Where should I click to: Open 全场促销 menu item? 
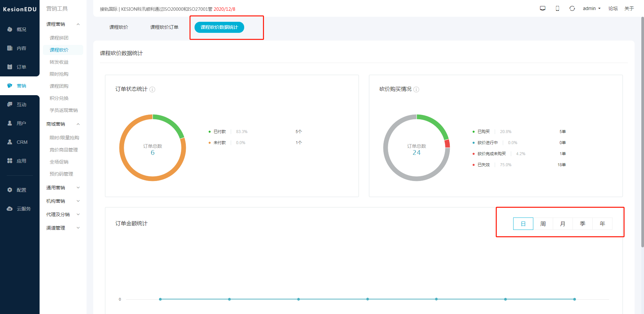point(59,162)
